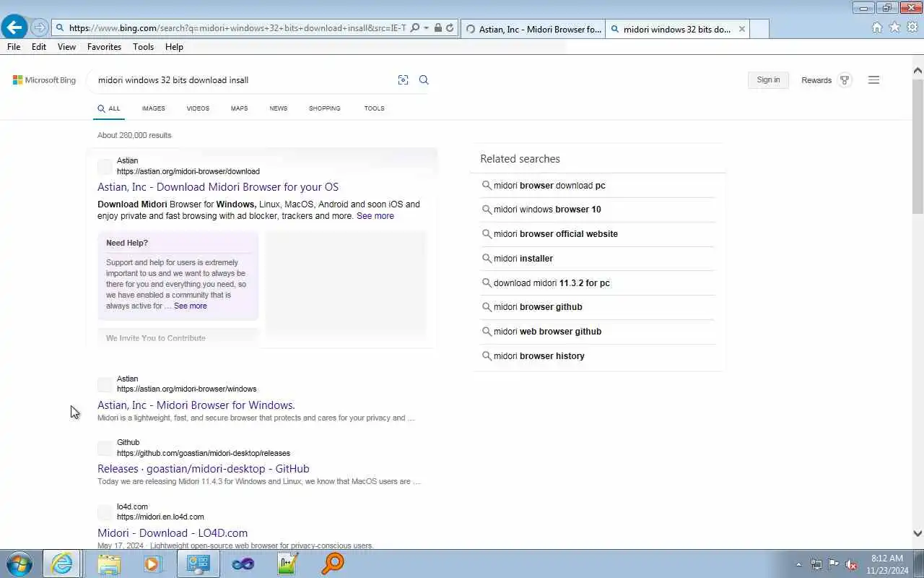The height and width of the screenshot is (578, 924).
Task: Select related search 'midori browser official website'
Action: tap(556, 234)
